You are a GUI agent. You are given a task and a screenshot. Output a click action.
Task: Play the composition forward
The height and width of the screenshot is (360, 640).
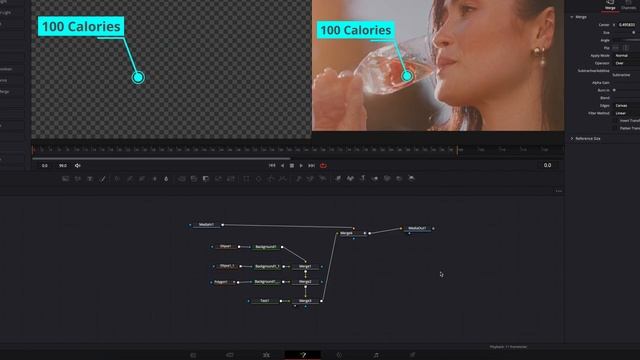click(301, 166)
